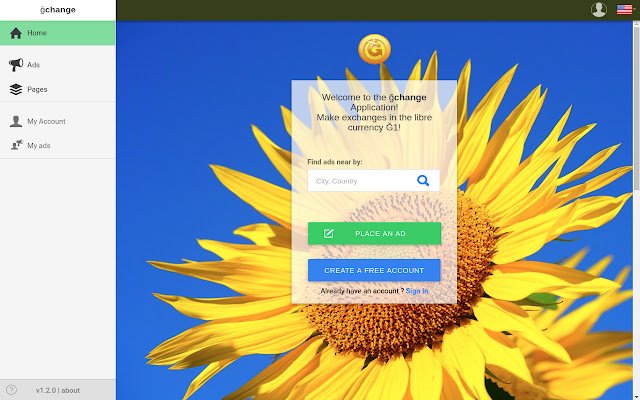Open My Account menu item
640x400 pixels.
58,121
